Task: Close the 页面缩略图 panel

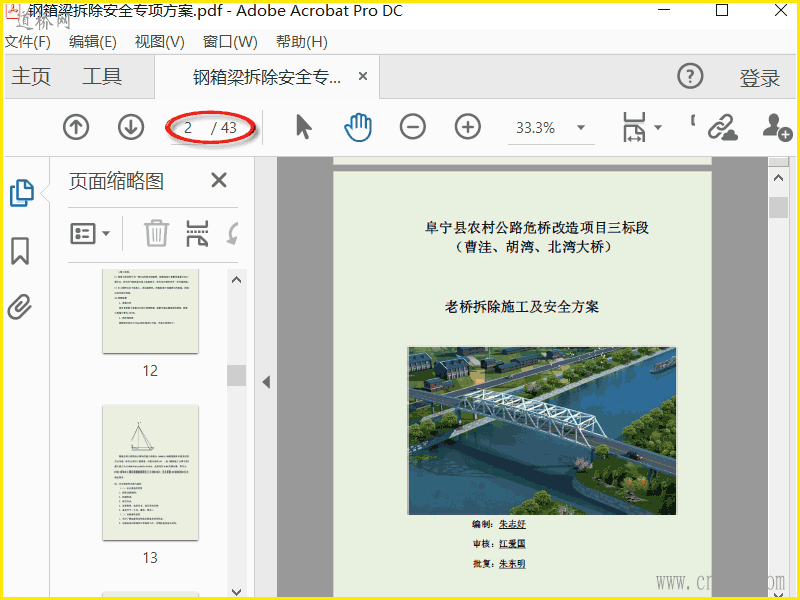Action: click(219, 180)
